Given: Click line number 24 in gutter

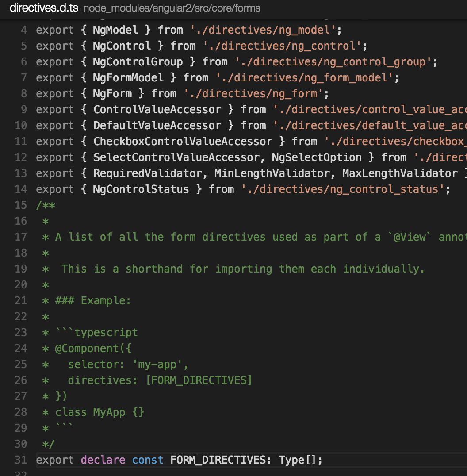Looking at the screenshot, I should tap(21, 349).
